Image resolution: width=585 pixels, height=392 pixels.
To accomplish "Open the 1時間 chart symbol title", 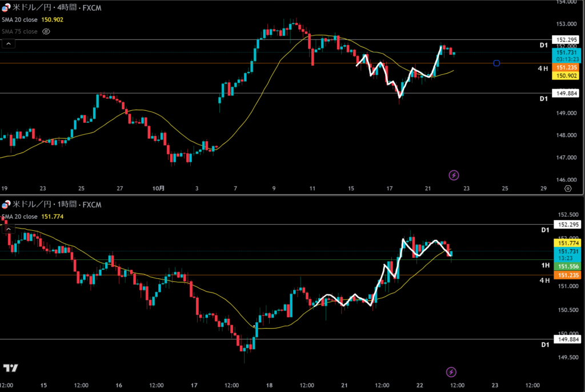I will [47, 205].
